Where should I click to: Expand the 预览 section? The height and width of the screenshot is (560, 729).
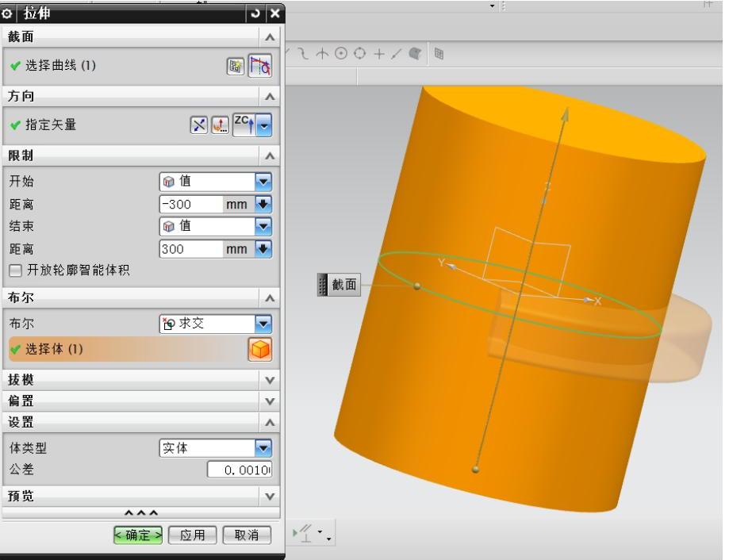pyautogui.click(x=270, y=497)
